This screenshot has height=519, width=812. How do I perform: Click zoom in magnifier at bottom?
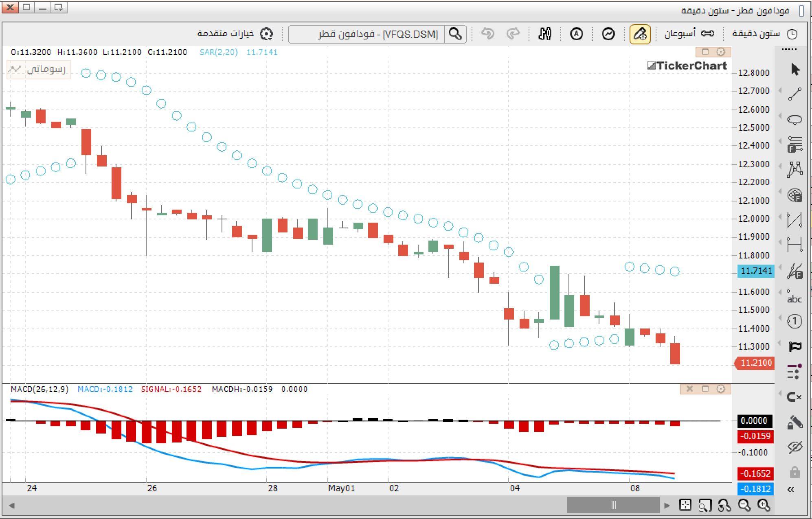[764, 505]
